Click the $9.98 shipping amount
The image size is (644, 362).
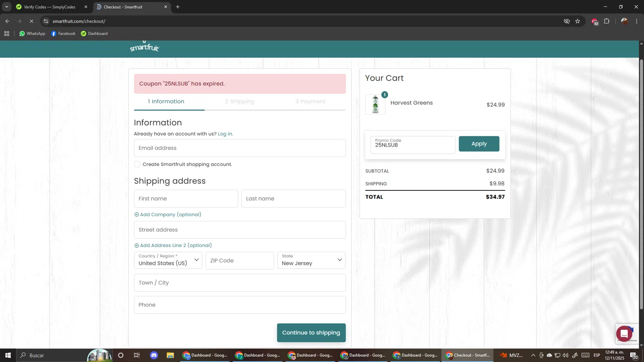(x=497, y=184)
